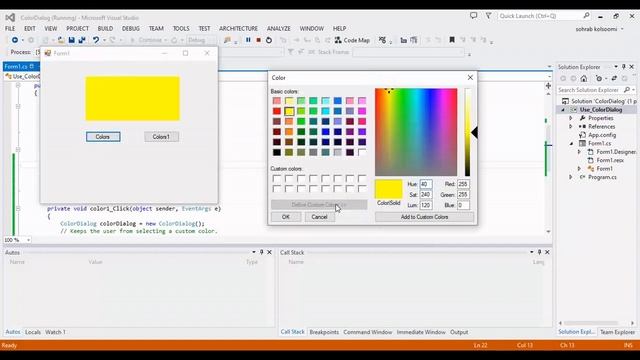The width and height of the screenshot is (640, 360).
Task: Switch to the Immediate Window tab
Action: [x=421, y=332]
